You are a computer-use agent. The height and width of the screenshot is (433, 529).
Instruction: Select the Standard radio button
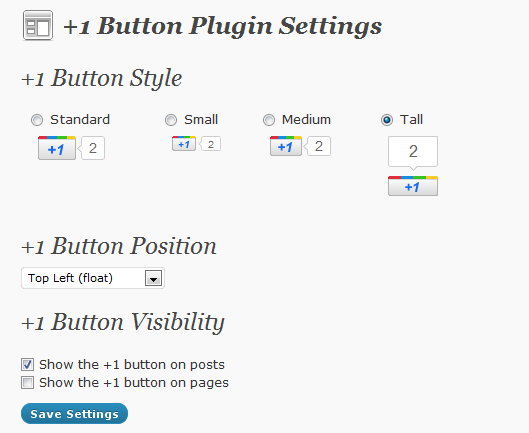(37, 120)
